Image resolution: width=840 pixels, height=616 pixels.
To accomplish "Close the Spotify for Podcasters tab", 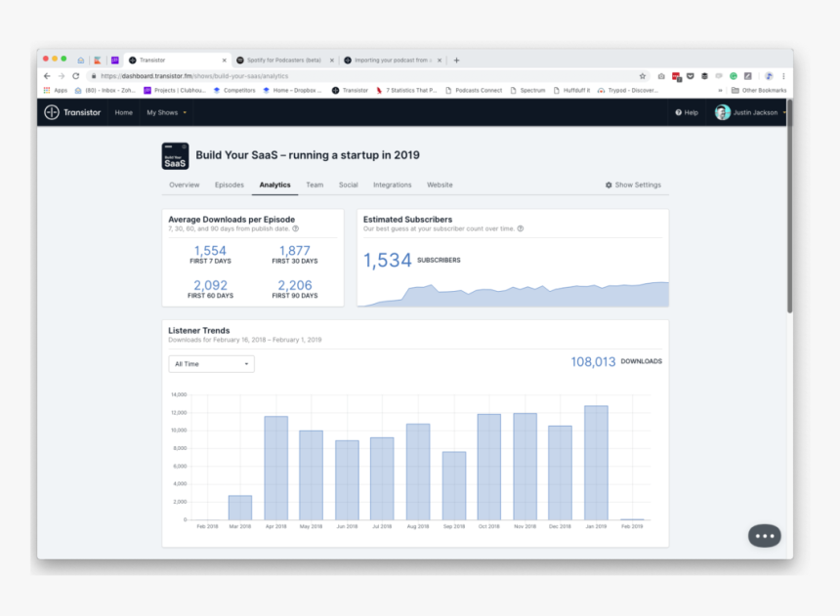I will 332,60.
